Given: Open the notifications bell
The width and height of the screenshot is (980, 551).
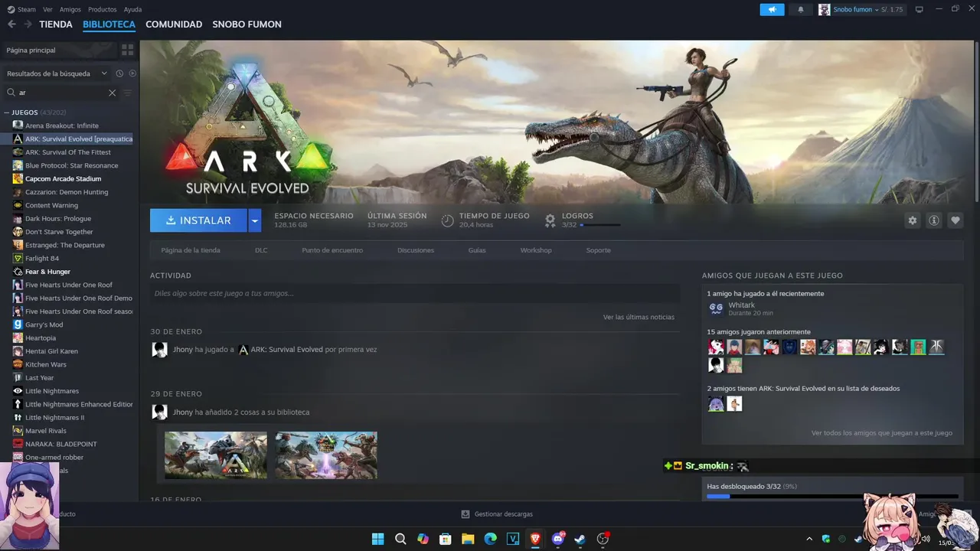Looking at the screenshot, I should coord(801,9).
